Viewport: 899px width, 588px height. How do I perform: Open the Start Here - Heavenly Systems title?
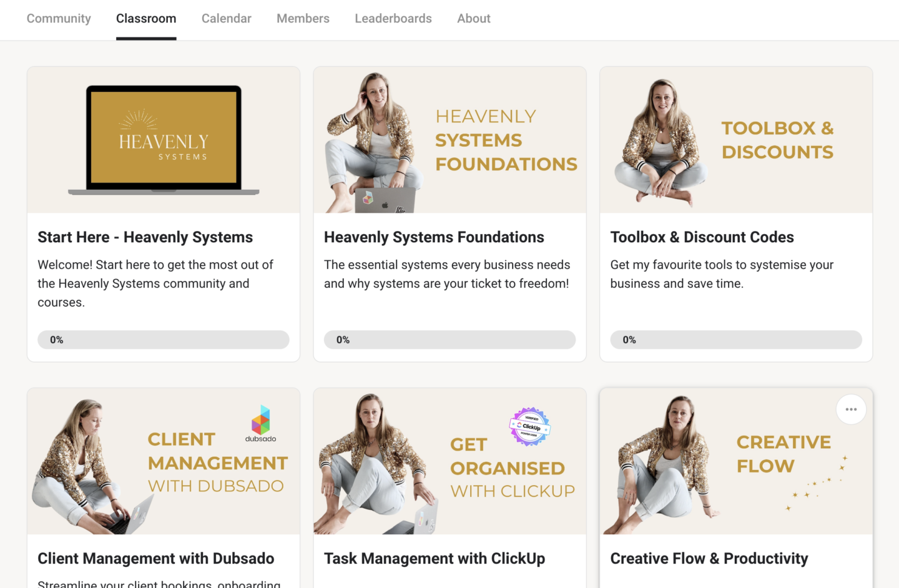tap(145, 237)
